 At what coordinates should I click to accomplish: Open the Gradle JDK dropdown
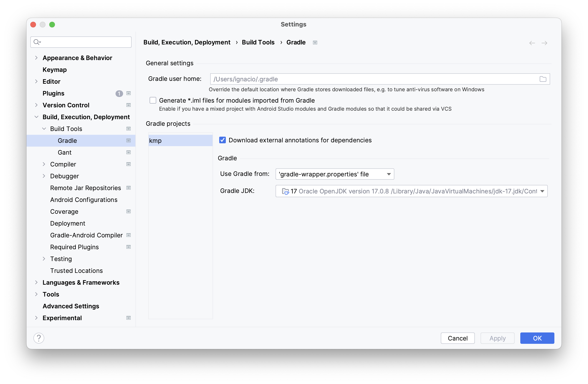[x=543, y=191]
